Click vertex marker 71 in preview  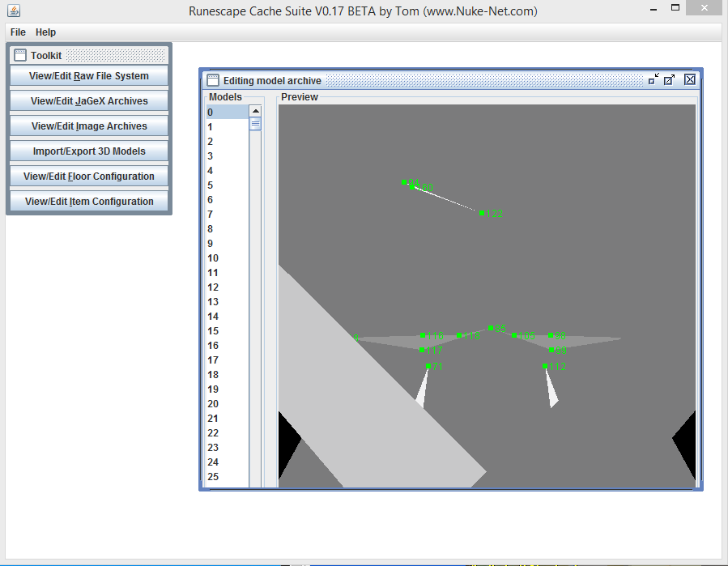[428, 366]
